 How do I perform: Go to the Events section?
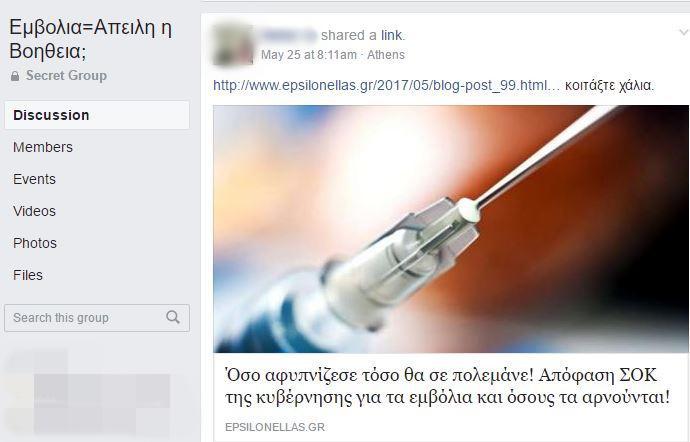click(34, 179)
